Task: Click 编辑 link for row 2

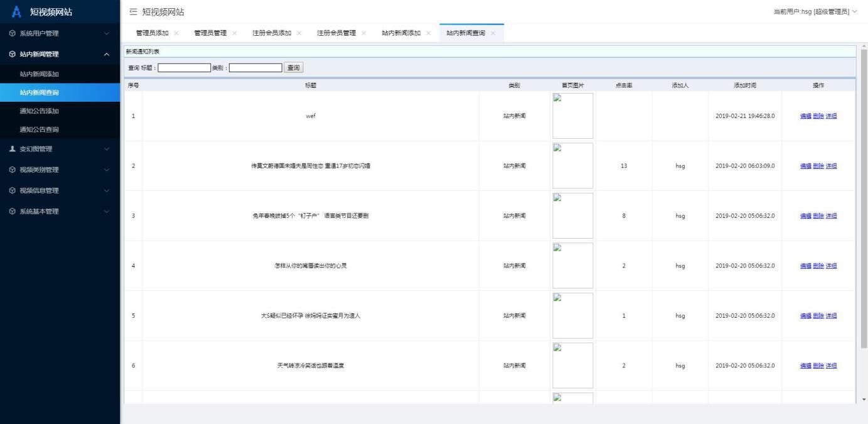Action: (805, 166)
